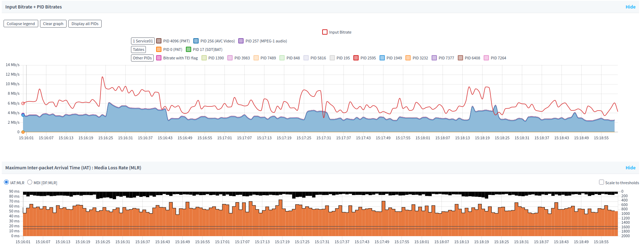Toggle PID 1949 legend swatch

pyautogui.click(x=382, y=58)
